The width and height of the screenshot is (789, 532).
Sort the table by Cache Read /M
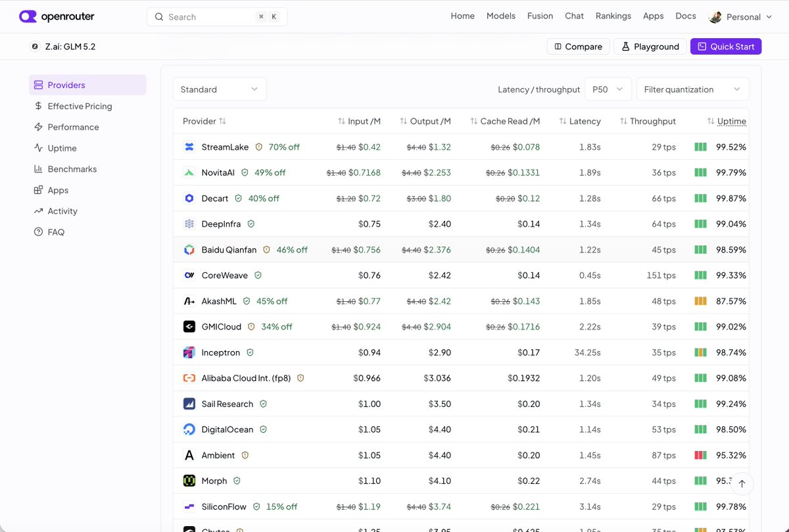pos(505,121)
